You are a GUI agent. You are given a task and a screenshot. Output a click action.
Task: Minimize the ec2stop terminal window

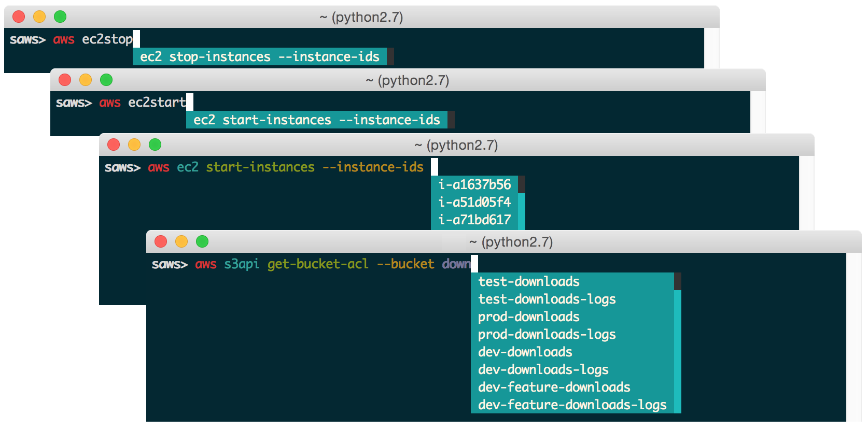point(39,17)
